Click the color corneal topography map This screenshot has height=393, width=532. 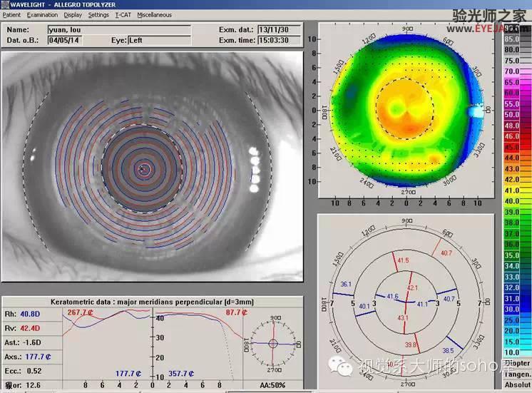click(406, 111)
